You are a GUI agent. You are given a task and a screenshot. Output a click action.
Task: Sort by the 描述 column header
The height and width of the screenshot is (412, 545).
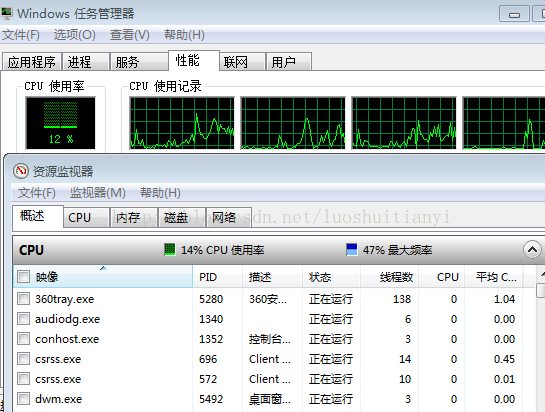tap(272, 277)
